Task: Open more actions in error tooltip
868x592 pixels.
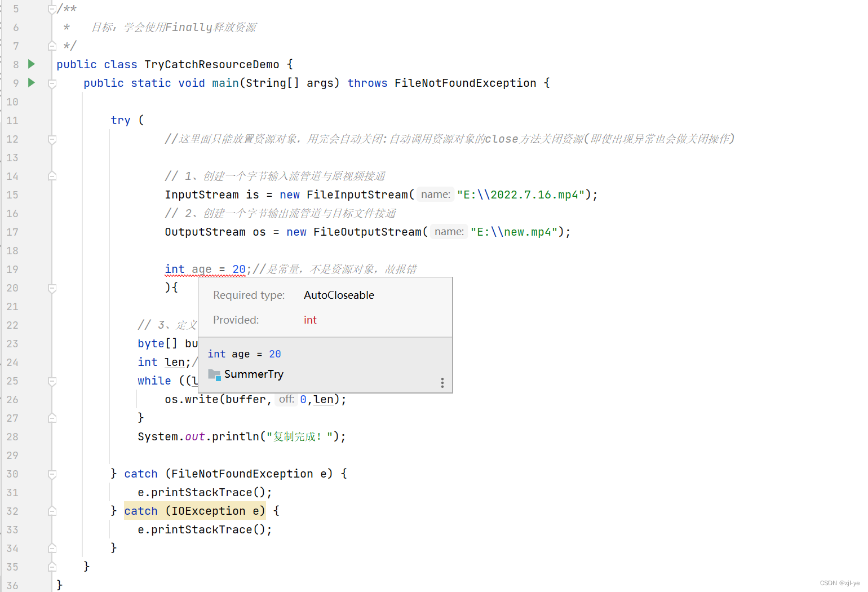Action: (x=442, y=383)
